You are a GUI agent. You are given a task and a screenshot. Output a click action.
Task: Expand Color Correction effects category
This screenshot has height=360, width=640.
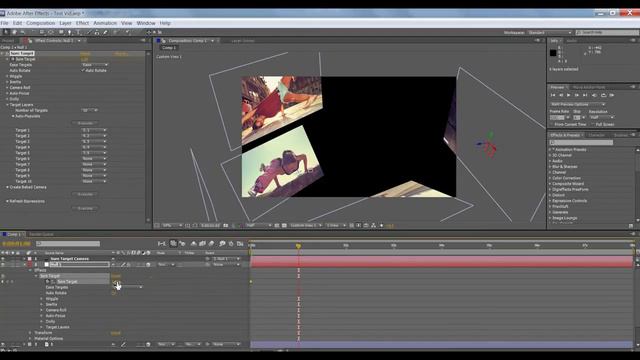pos(550,178)
